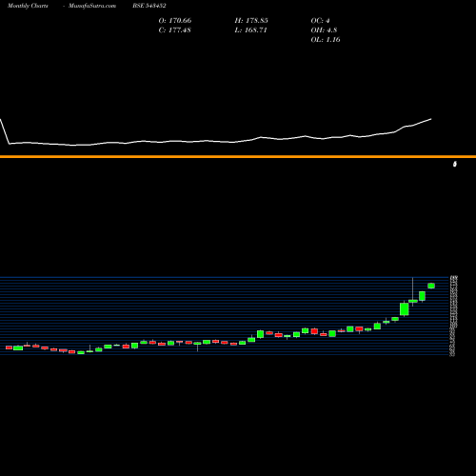Select the low value L: 168.71
This screenshot has width=476, height=476.
tap(250, 30)
